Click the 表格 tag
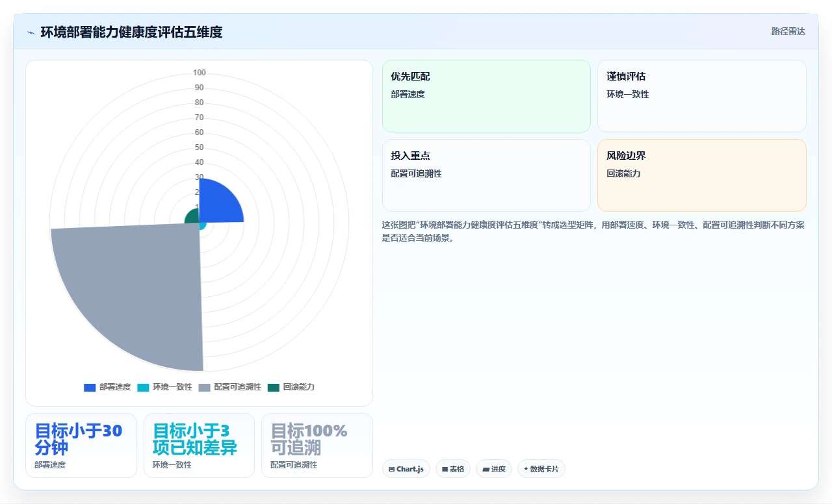The height and width of the screenshot is (504, 832). 453,469
